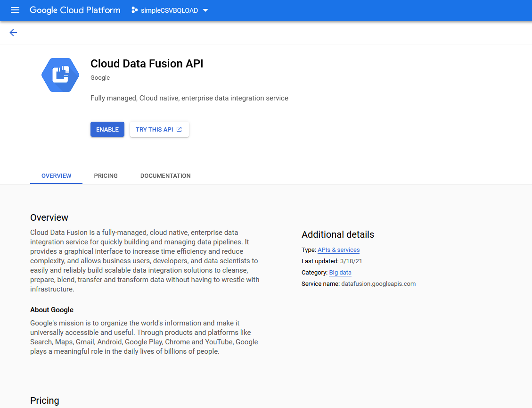
Task: Open the DOCUMENTATION tab
Action: click(x=165, y=175)
